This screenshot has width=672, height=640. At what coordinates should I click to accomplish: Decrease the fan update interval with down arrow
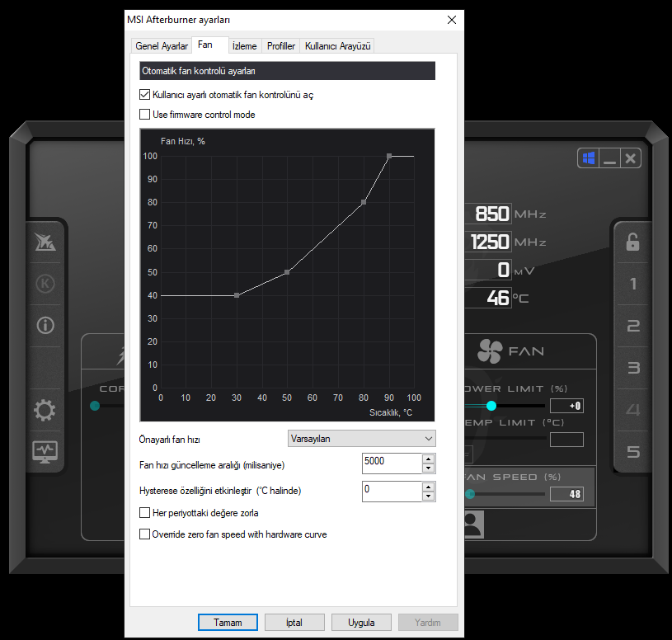tap(428, 468)
